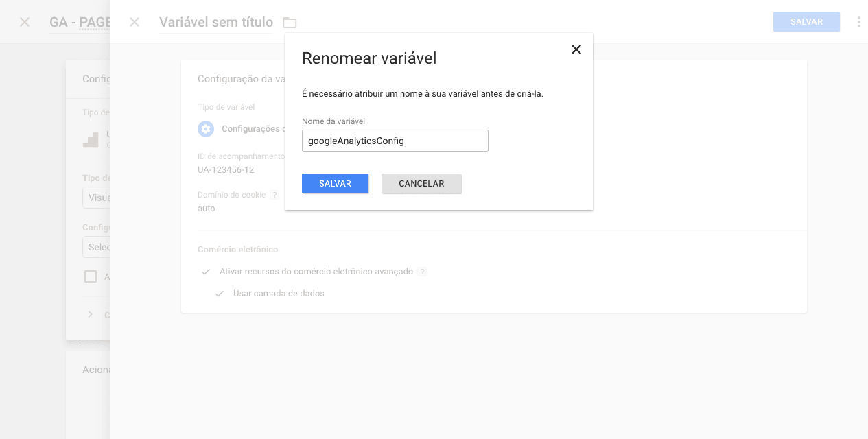This screenshot has width=868, height=439.
Task: Click the Google Analytics settings gear icon
Action: pyautogui.click(x=206, y=129)
